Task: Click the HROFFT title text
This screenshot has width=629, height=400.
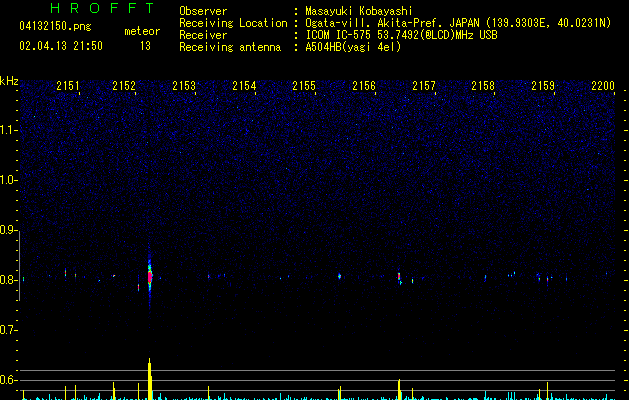Action: (x=102, y=8)
